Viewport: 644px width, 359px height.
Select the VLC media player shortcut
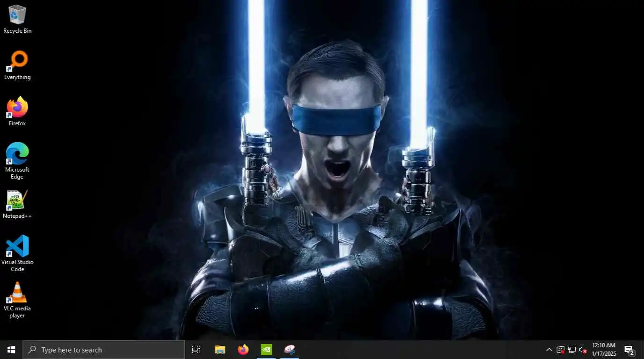[17, 300]
